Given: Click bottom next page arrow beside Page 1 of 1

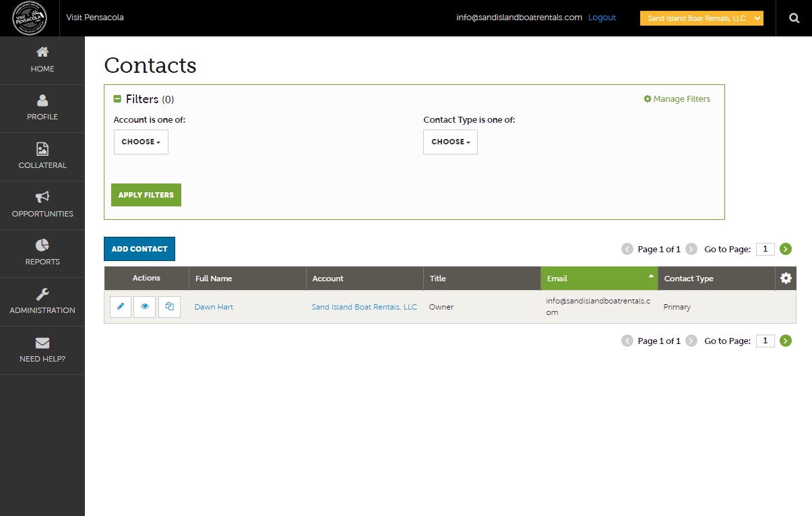Looking at the screenshot, I should [691, 341].
